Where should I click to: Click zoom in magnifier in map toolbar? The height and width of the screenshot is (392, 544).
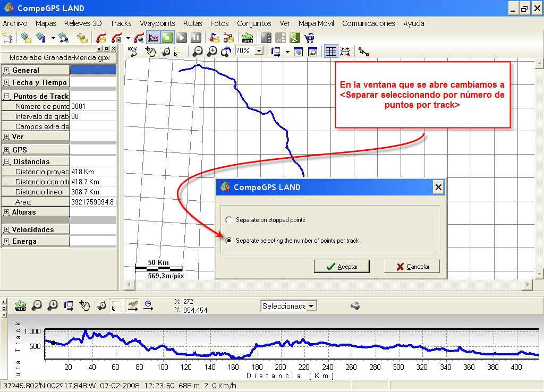click(212, 52)
